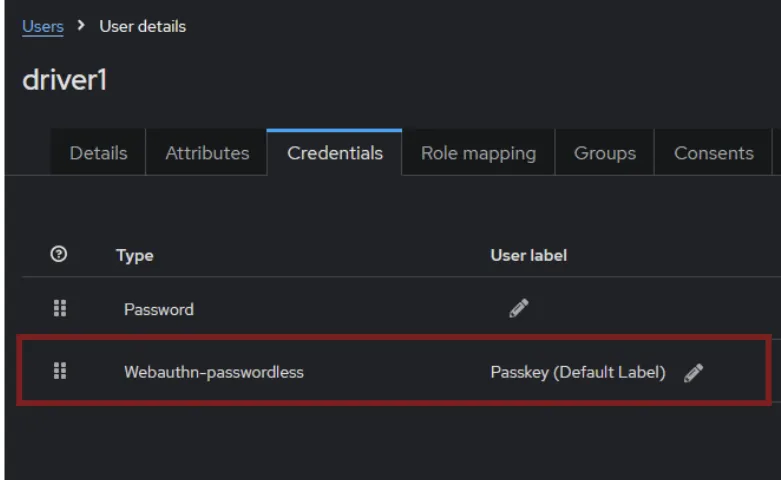Image resolution: width=781 pixels, height=480 pixels.
Task: Click the Passkey (Default Label) text
Action: coord(578,372)
